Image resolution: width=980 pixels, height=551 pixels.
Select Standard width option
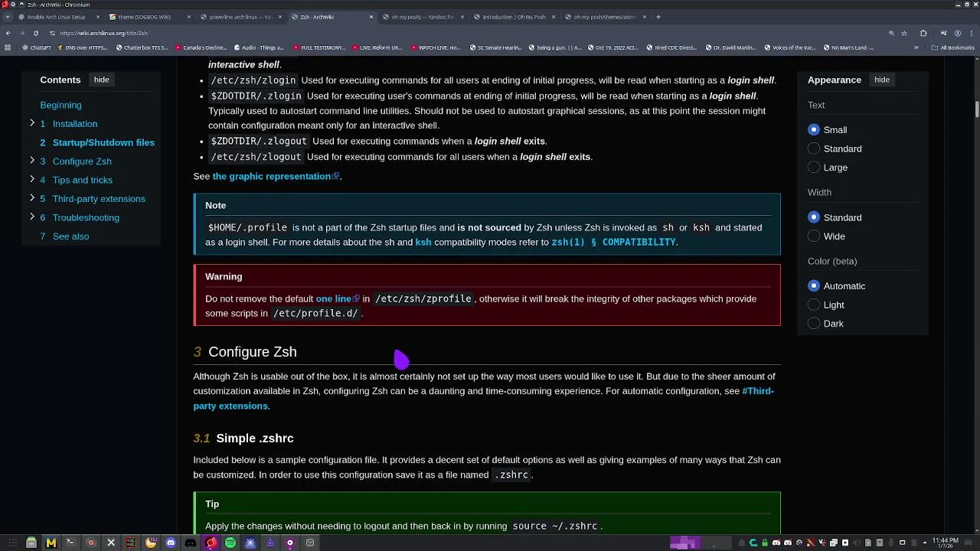pyautogui.click(x=814, y=217)
